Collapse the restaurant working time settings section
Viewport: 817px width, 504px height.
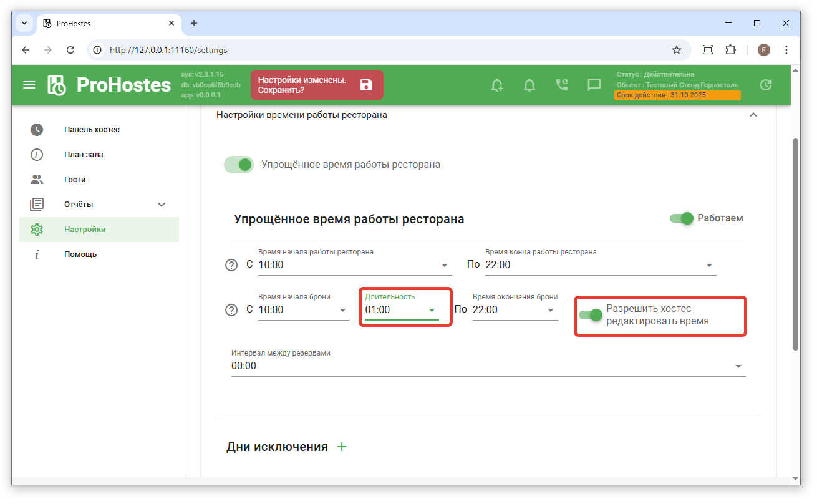click(753, 115)
